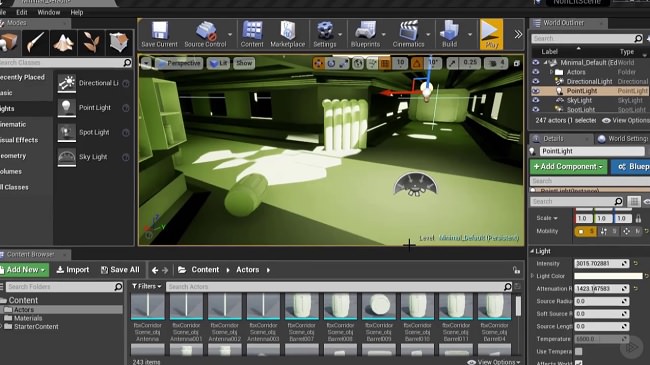Viewport: 650px width, 365px height.
Task: Open the Marketplace
Action: tap(287, 34)
